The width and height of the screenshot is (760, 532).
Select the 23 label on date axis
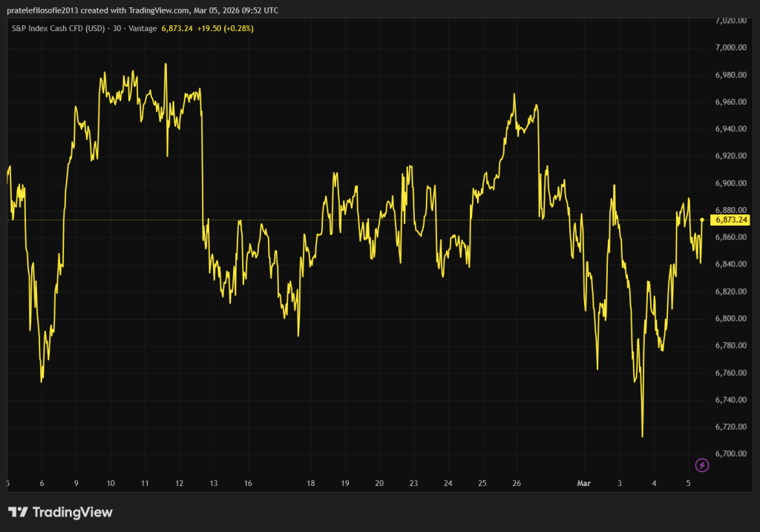[x=413, y=484]
